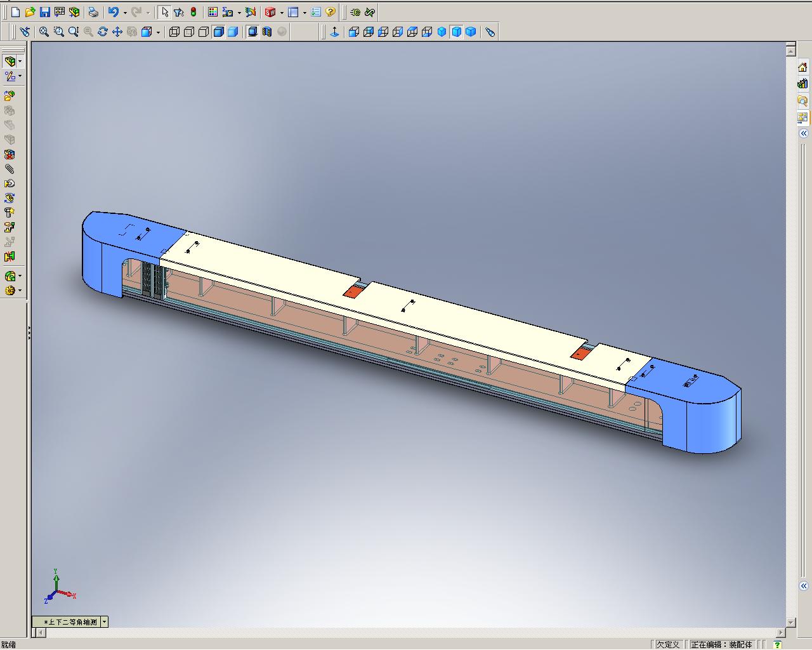Print the active document

pyautogui.click(x=93, y=12)
